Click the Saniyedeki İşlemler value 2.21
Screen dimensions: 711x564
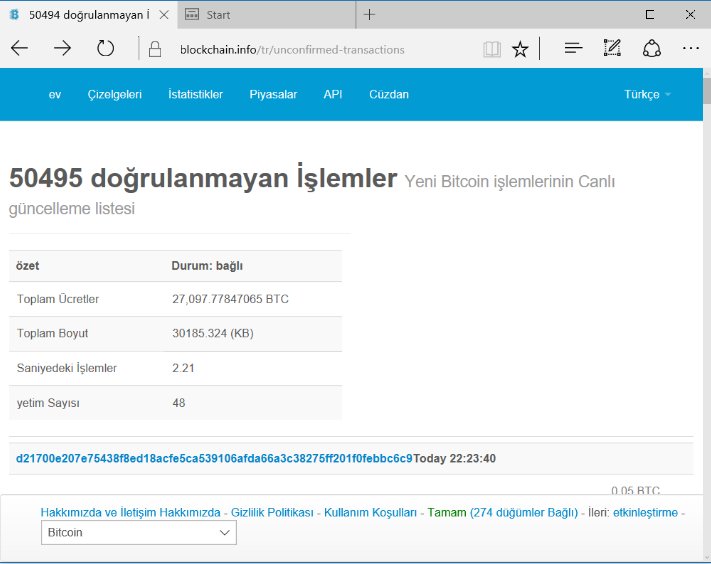click(x=183, y=368)
